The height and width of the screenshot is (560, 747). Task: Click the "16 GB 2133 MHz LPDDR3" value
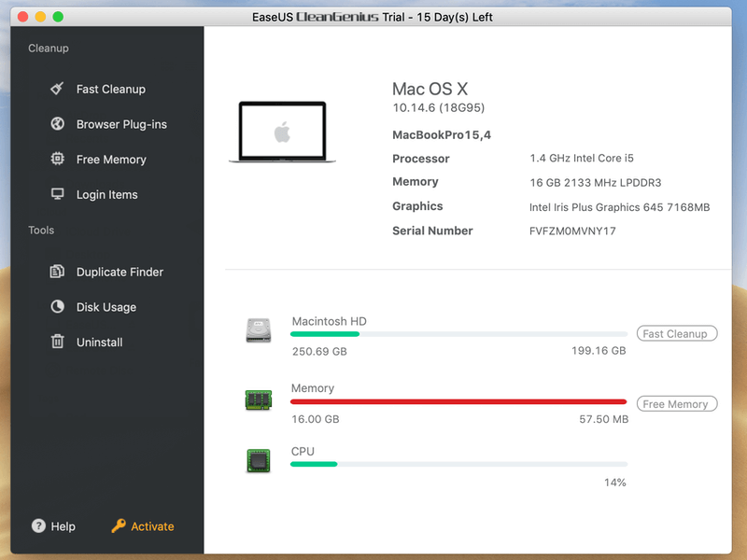point(596,183)
